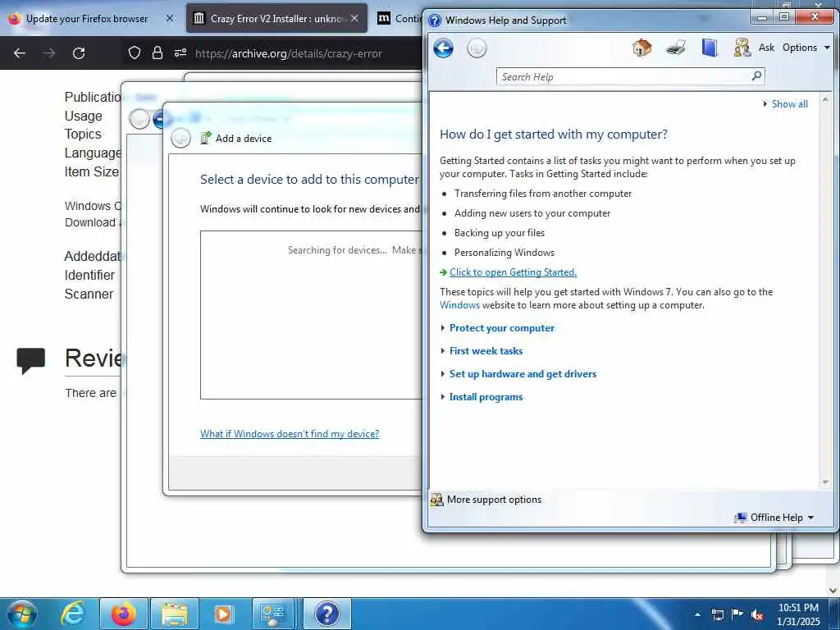
Task: Open the Help and Support home page icon
Action: point(641,48)
